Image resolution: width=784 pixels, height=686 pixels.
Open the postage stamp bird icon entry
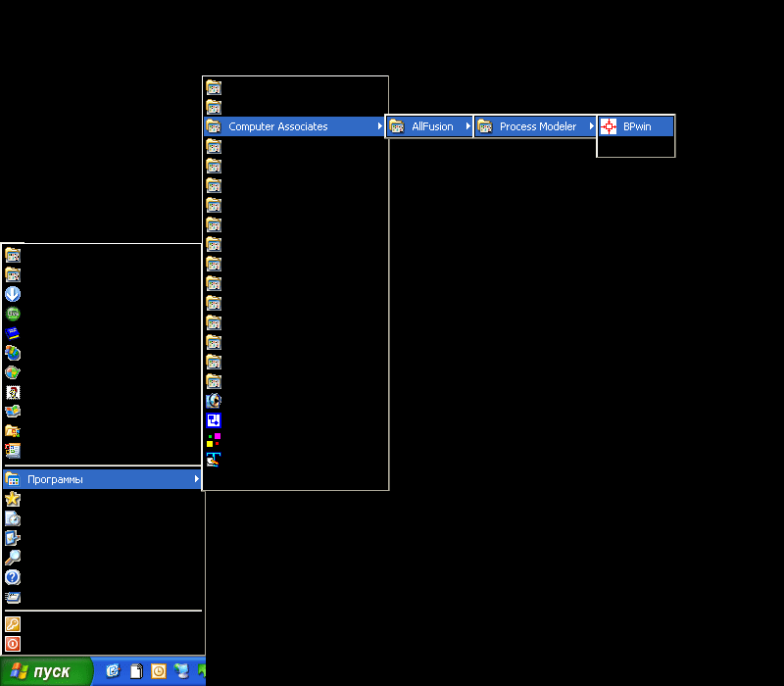tap(13, 392)
